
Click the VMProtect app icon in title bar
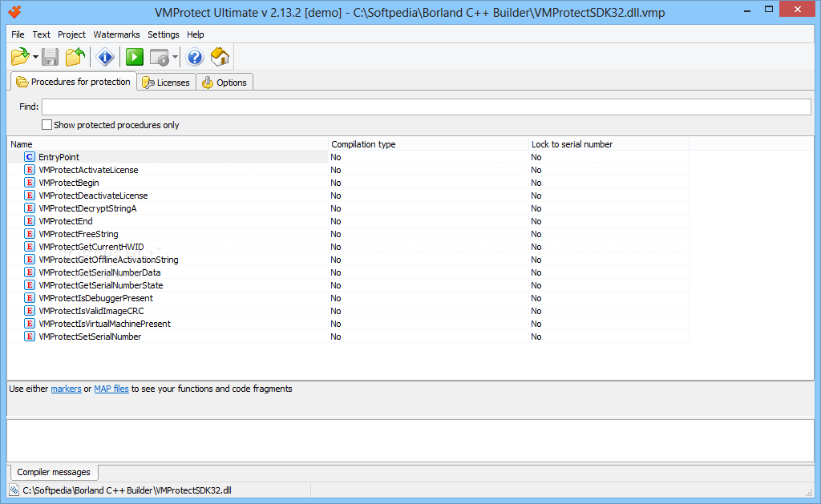point(14,11)
